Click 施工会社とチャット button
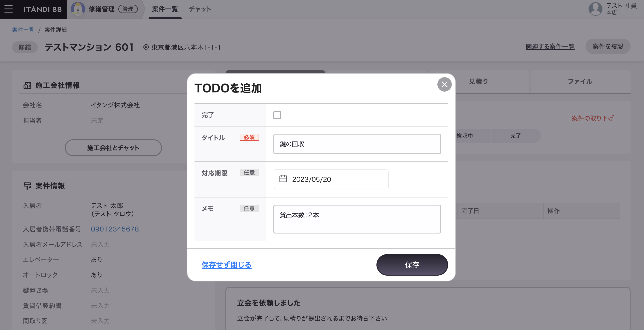Viewport: 644px width, 330px height. pyautogui.click(x=113, y=148)
